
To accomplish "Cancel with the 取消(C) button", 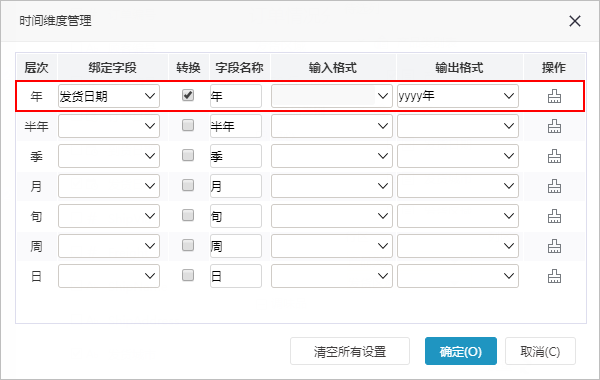I will [x=540, y=351].
